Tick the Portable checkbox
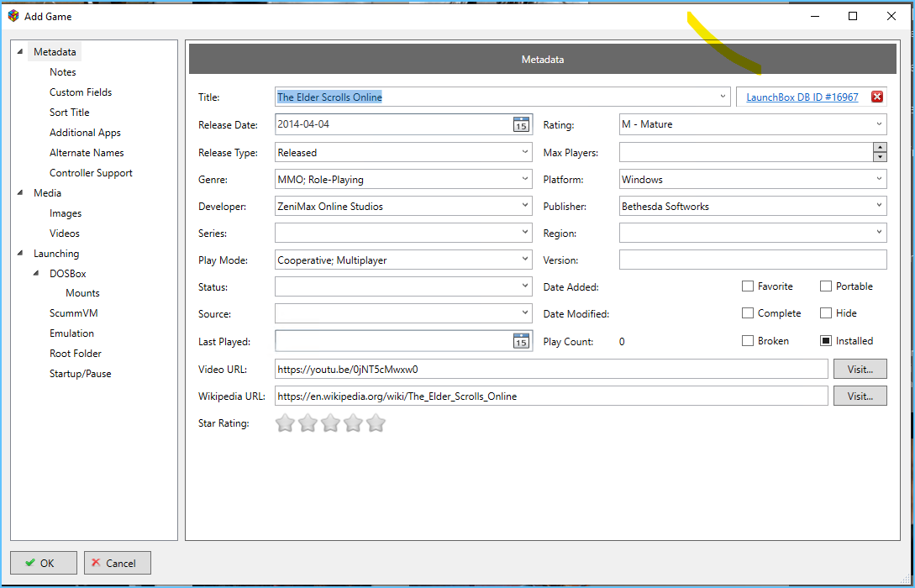Viewport: 915px width, 588px height. point(826,286)
